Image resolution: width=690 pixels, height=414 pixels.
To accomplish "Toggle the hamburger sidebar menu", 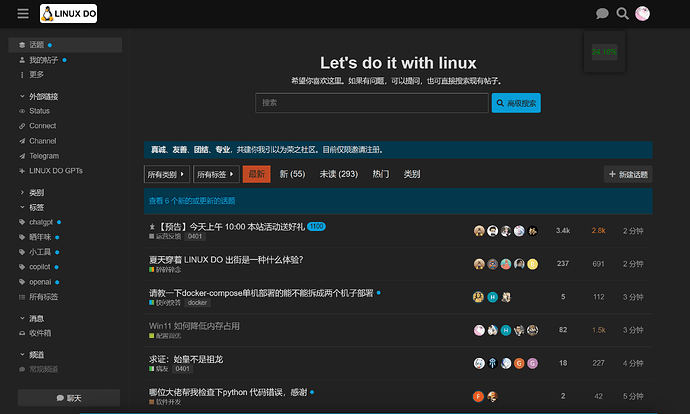I will pos(23,14).
